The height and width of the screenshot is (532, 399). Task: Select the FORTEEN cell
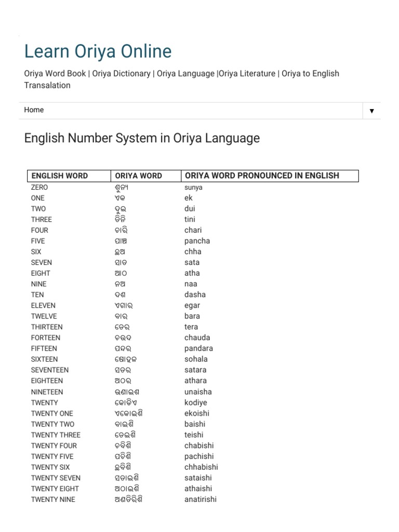pyautogui.click(x=46, y=338)
